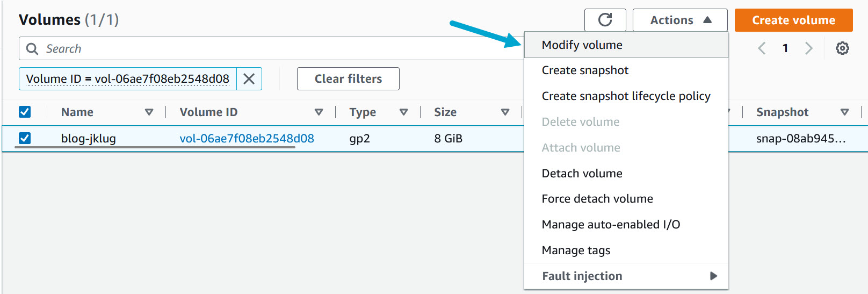Go to the previous page arrow
The width and height of the screenshot is (868, 294).
click(x=762, y=48)
